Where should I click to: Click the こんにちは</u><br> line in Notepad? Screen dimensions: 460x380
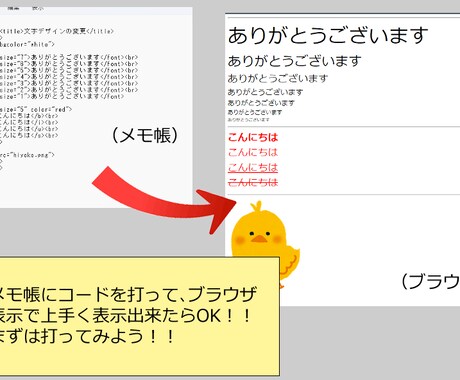(29, 129)
